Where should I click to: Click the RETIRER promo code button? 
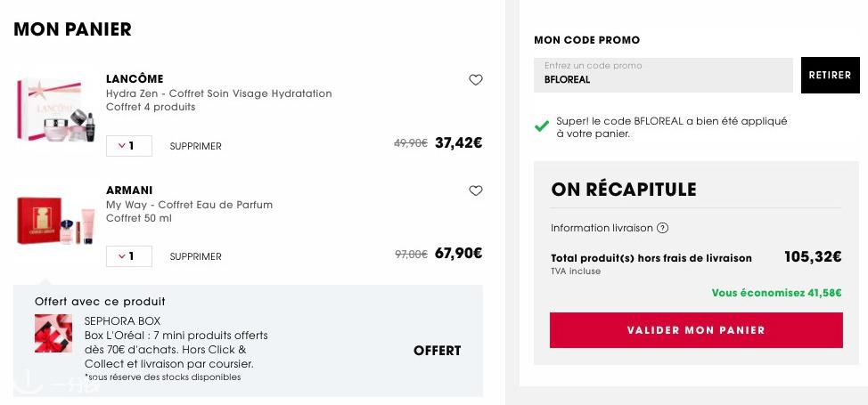click(830, 76)
